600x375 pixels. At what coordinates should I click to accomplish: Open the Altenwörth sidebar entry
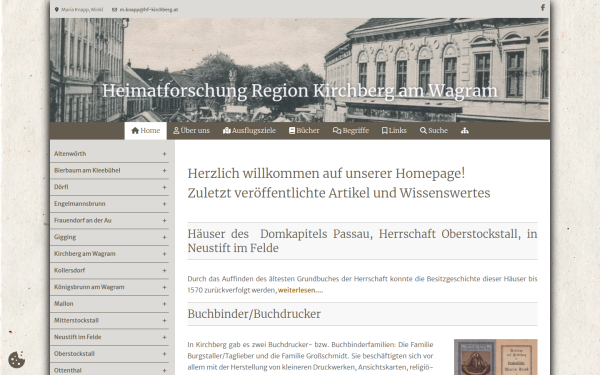tap(70, 154)
